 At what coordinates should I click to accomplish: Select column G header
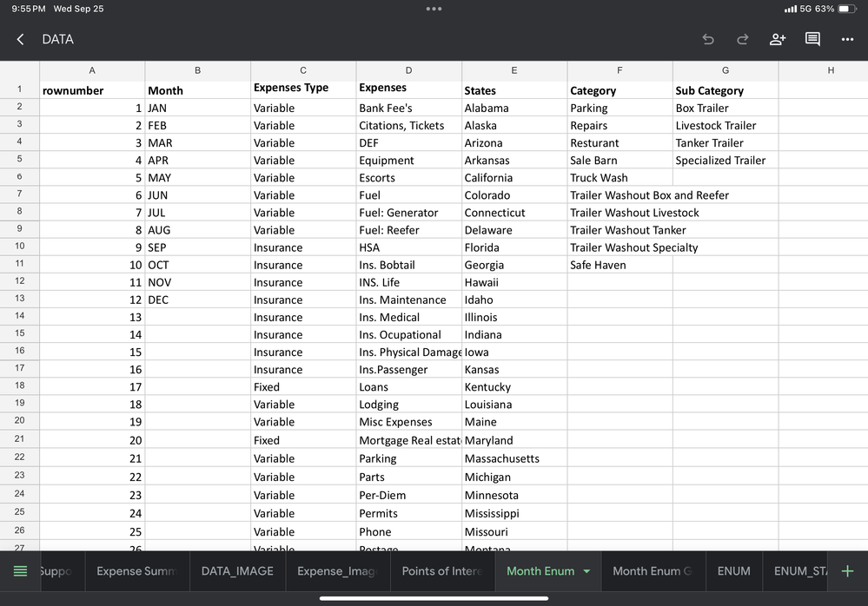[726, 70]
